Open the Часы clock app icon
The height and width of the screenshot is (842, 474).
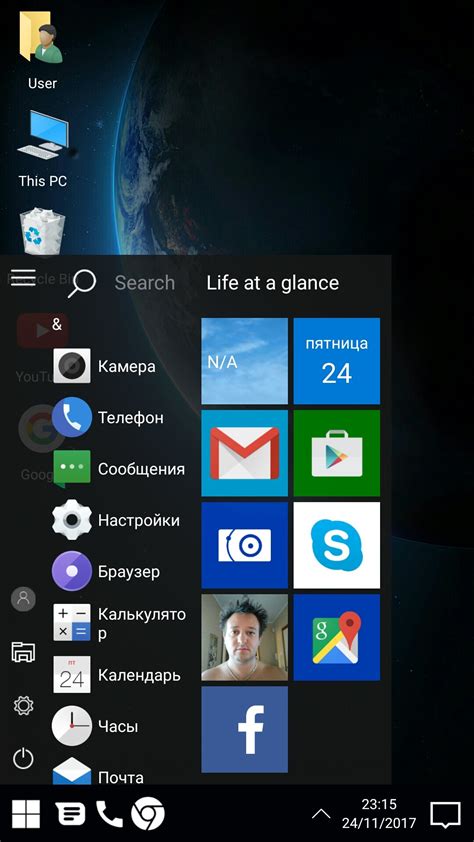(71, 726)
